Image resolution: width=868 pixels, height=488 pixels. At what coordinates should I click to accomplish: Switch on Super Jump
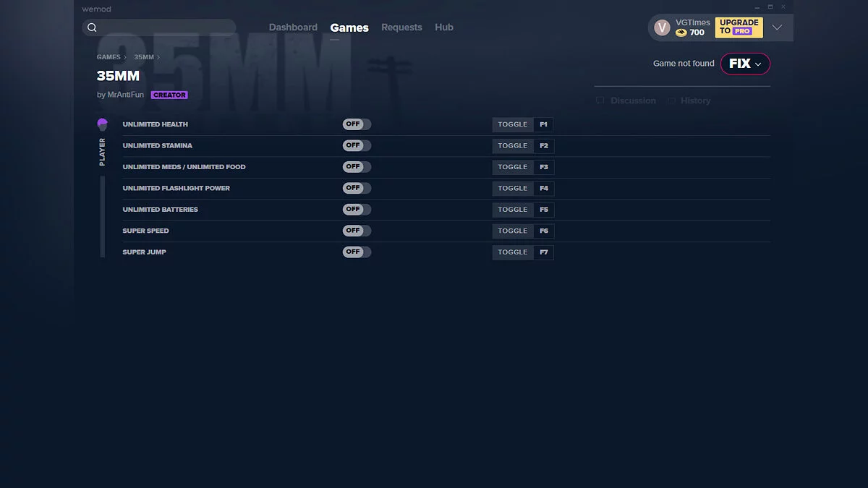click(x=357, y=252)
